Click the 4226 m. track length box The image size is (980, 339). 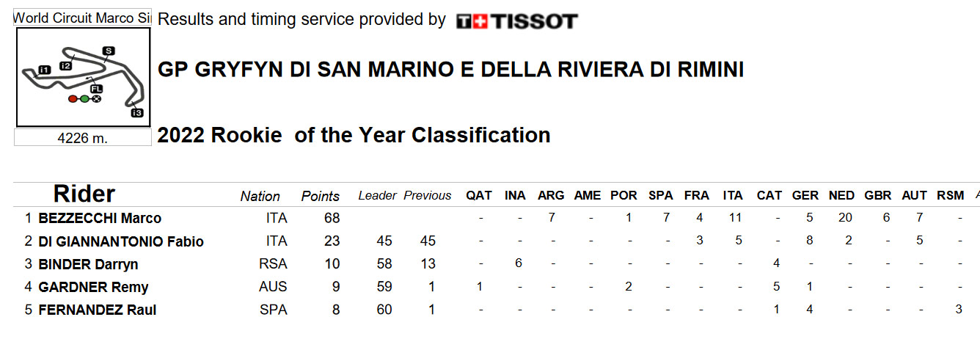[83, 138]
